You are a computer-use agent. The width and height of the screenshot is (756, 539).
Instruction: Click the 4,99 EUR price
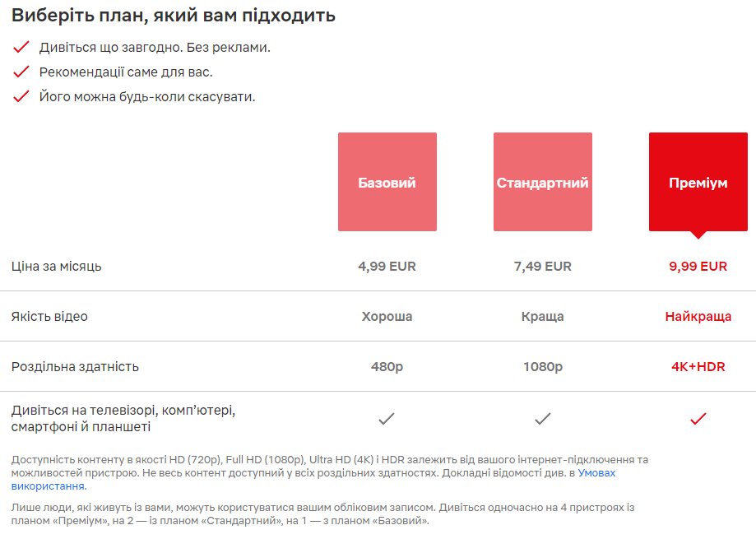point(387,266)
